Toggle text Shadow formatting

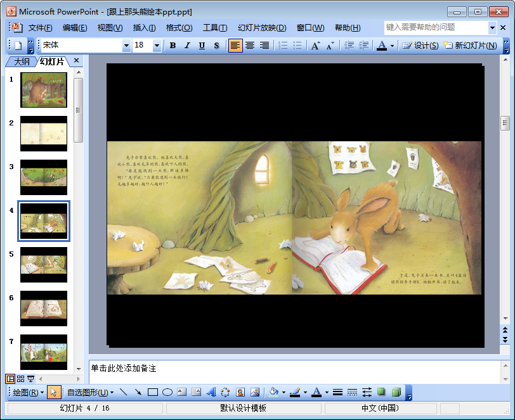pos(216,46)
